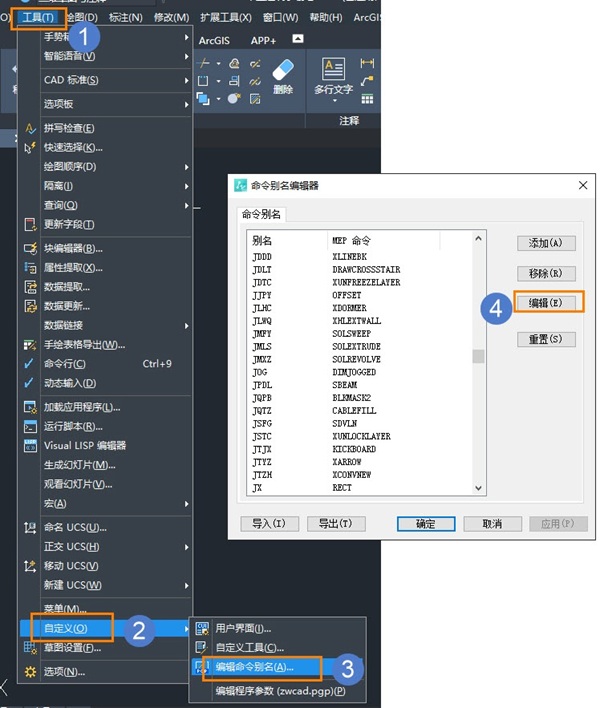Click the alias list scroll down arrow
The image size is (600, 708).
point(478,488)
